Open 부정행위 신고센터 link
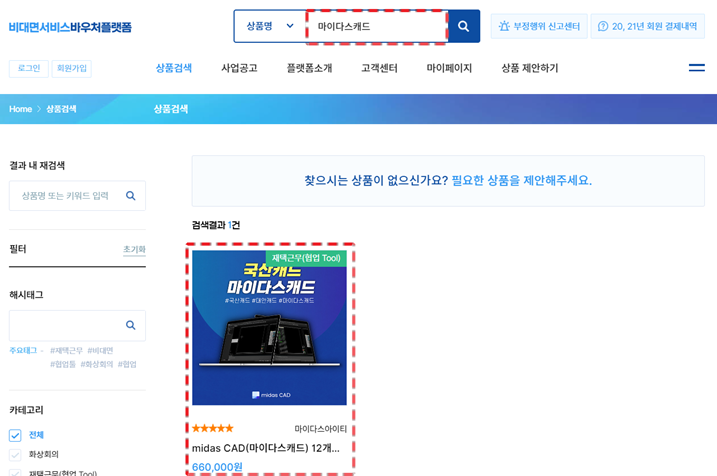This screenshot has width=717, height=476. click(539, 27)
